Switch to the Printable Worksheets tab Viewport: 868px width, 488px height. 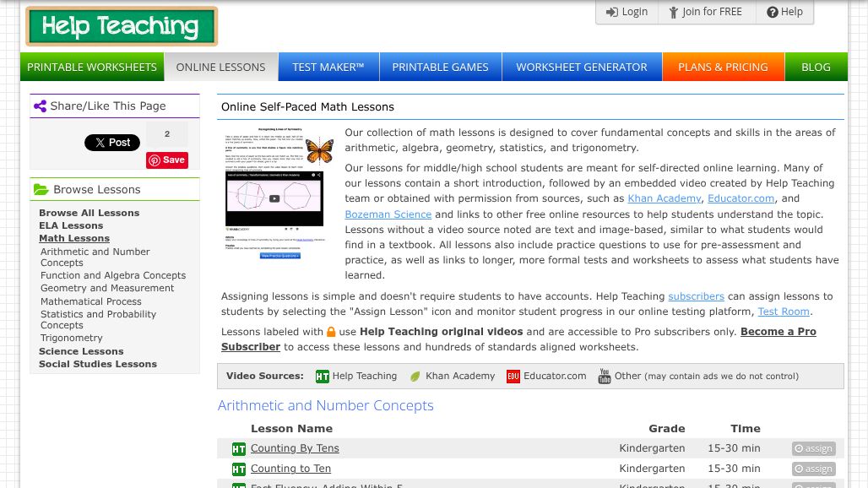(92, 67)
